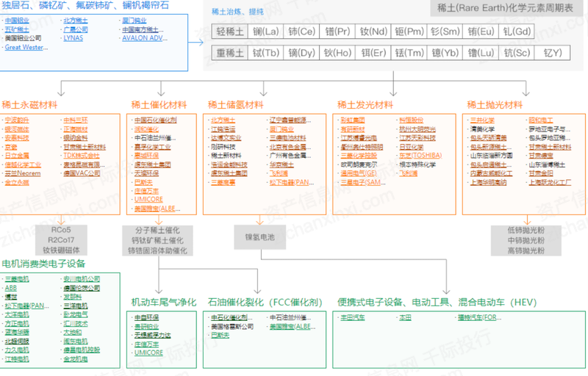Open the 日立金属 link
The width and height of the screenshot is (588, 376).
(x=17, y=156)
